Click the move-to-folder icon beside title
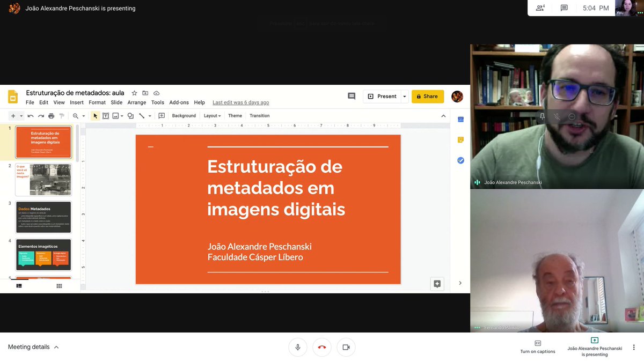Image resolution: width=644 pixels, height=362 pixels. click(x=145, y=93)
